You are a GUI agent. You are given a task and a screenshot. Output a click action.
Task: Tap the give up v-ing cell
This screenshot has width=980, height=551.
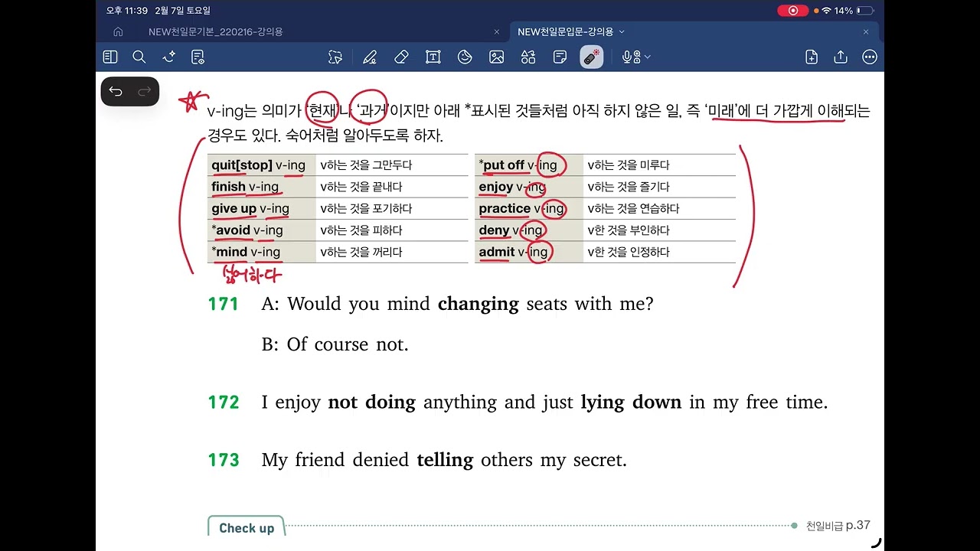(262, 208)
